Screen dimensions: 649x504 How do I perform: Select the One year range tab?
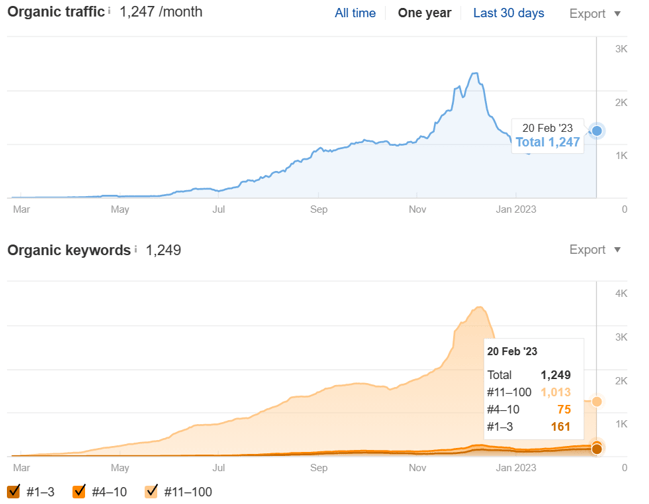click(x=424, y=13)
